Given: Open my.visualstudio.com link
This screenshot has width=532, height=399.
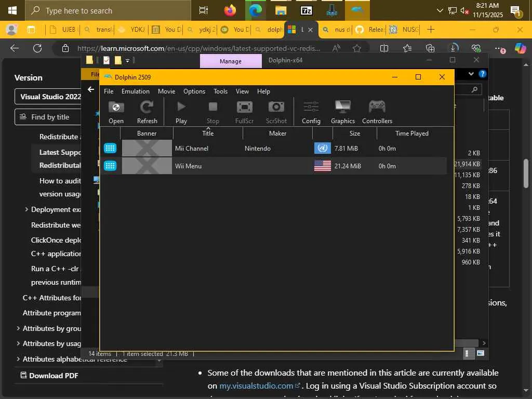Looking at the screenshot, I should (x=260, y=386).
